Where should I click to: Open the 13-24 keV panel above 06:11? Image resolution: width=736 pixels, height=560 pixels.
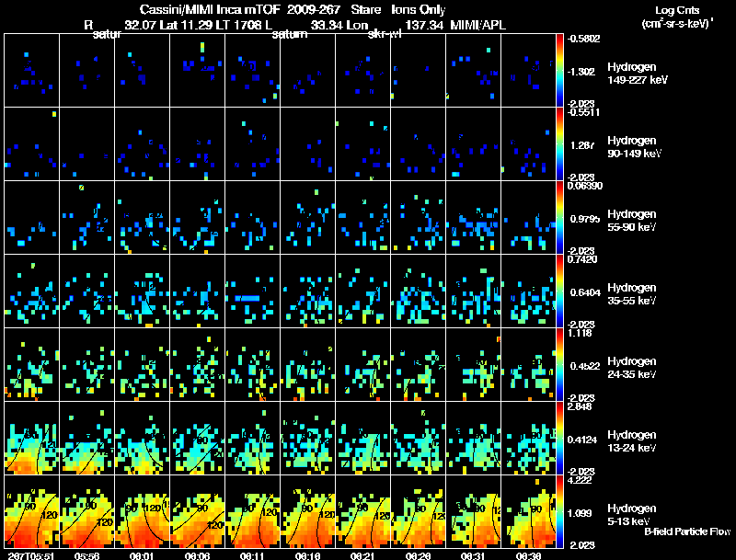click(252, 439)
